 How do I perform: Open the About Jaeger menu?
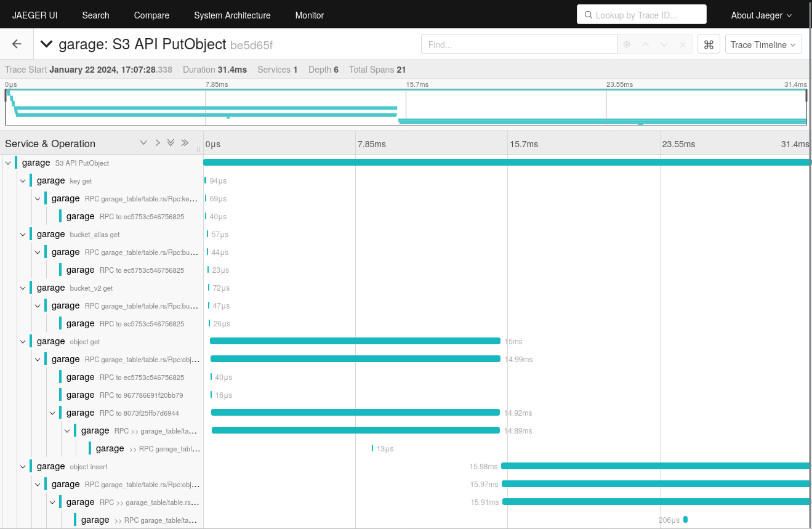point(761,15)
